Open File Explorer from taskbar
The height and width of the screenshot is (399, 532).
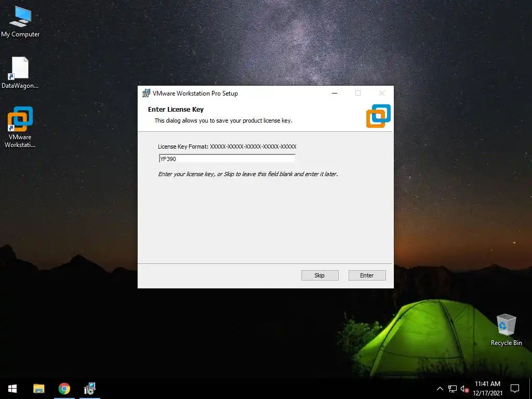click(x=38, y=389)
